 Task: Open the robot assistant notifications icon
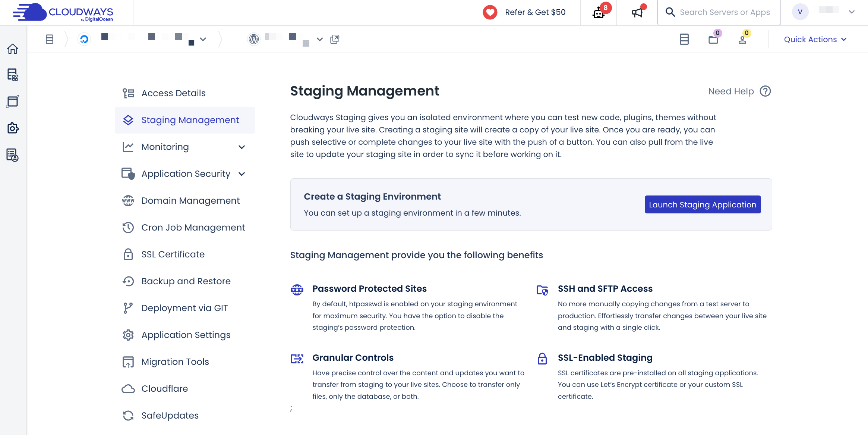pyautogui.click(x=599, y=13)
